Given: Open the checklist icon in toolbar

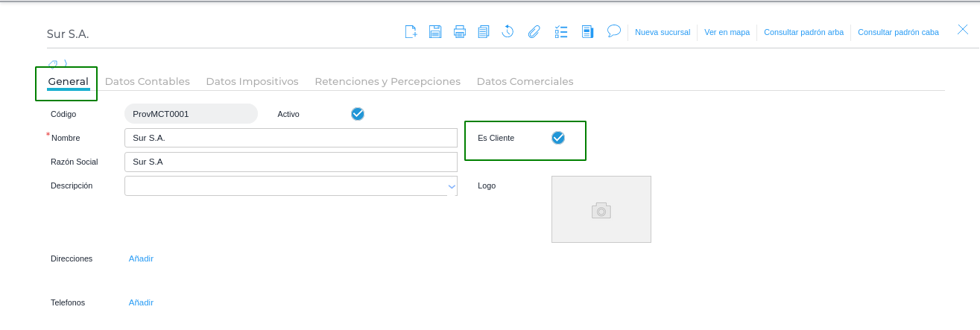Looking at the screenshot, I should click(562, 31).
